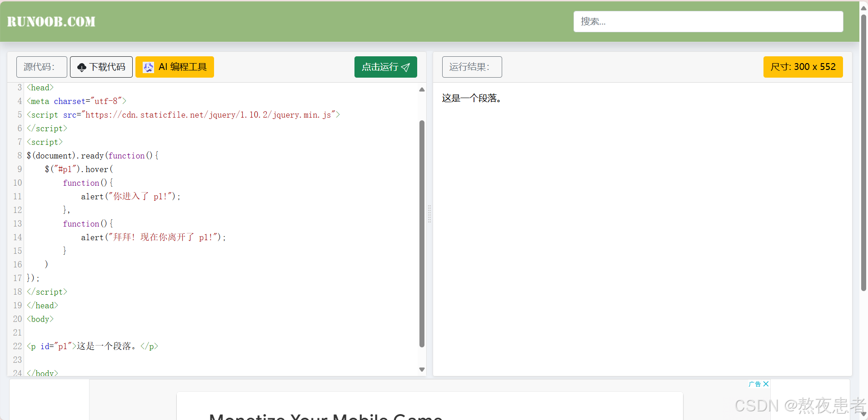Click code editor scroll up arrow

coord(422,89)
